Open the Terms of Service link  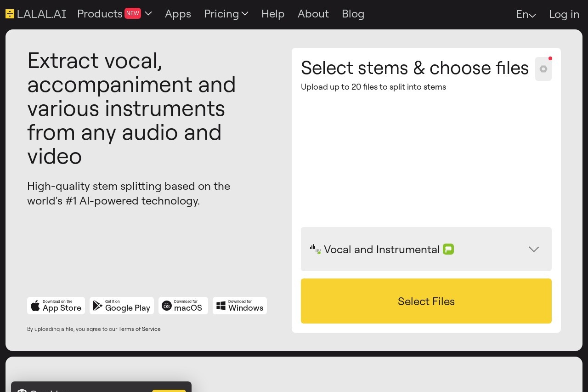pos(139,329)
